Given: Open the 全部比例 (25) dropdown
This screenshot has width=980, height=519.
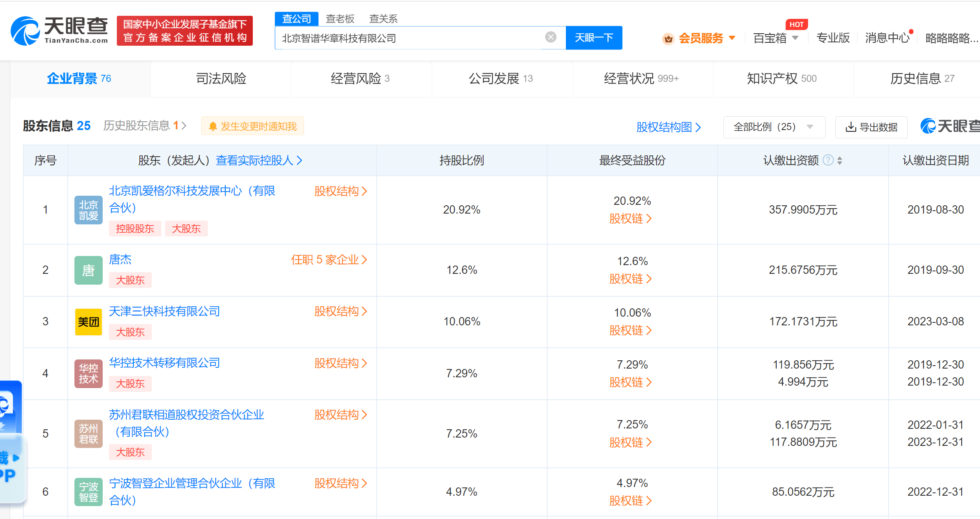Looking at the screenshot, I should click(x=773, y=127).
